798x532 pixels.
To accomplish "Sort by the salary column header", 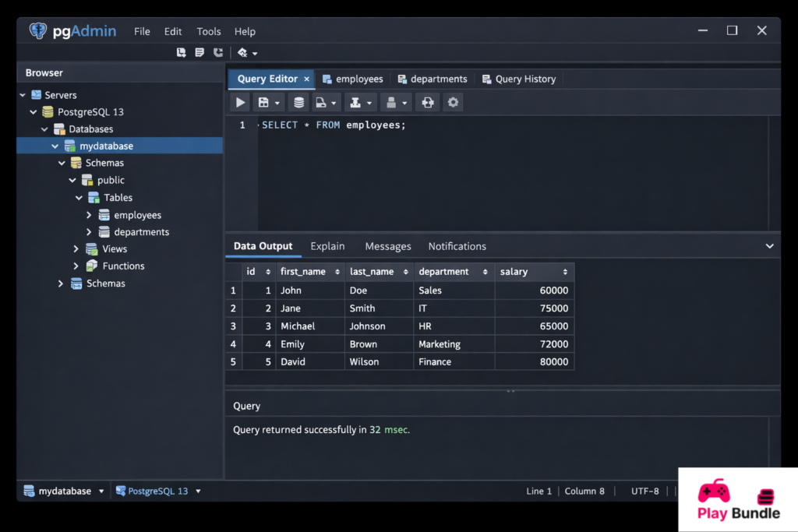I will click(535, 272).
